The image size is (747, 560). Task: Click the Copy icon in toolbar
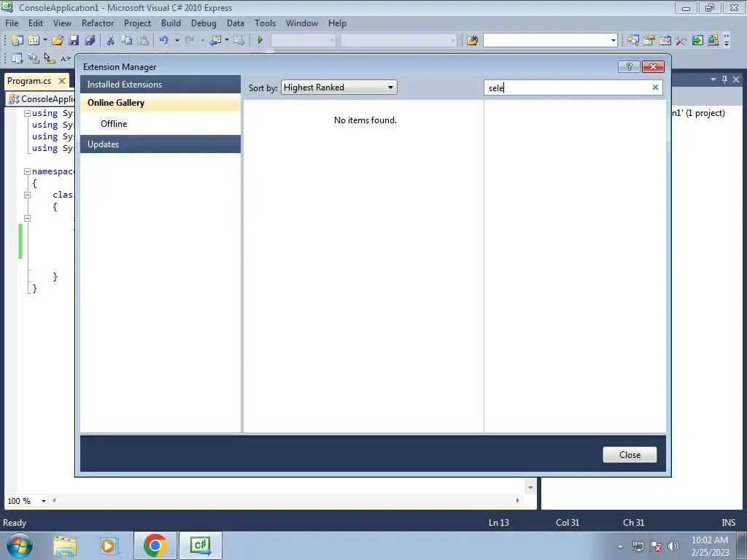tap(126, 41)
